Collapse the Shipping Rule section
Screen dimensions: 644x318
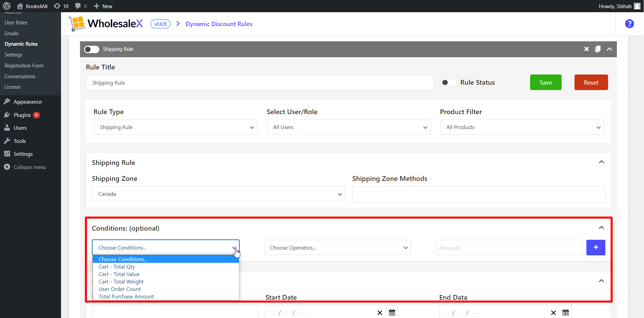click(x=601, y=162)
